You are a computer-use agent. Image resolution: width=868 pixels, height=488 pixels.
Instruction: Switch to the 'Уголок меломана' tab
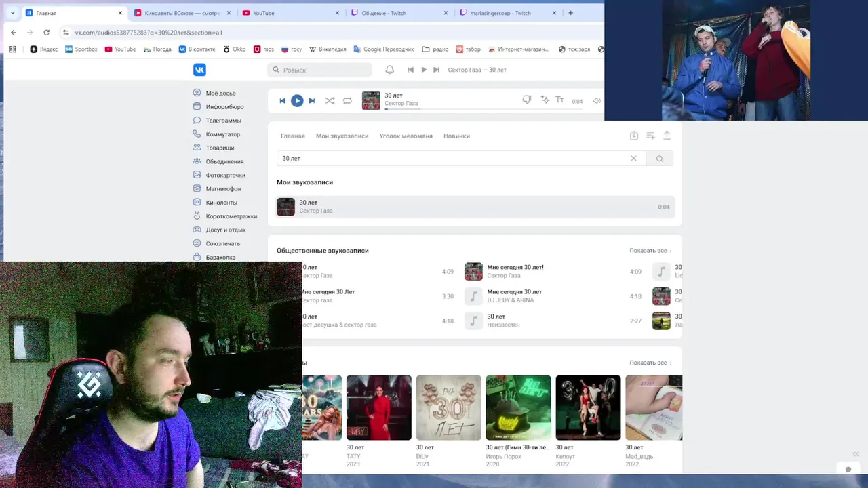pos(406,136)
